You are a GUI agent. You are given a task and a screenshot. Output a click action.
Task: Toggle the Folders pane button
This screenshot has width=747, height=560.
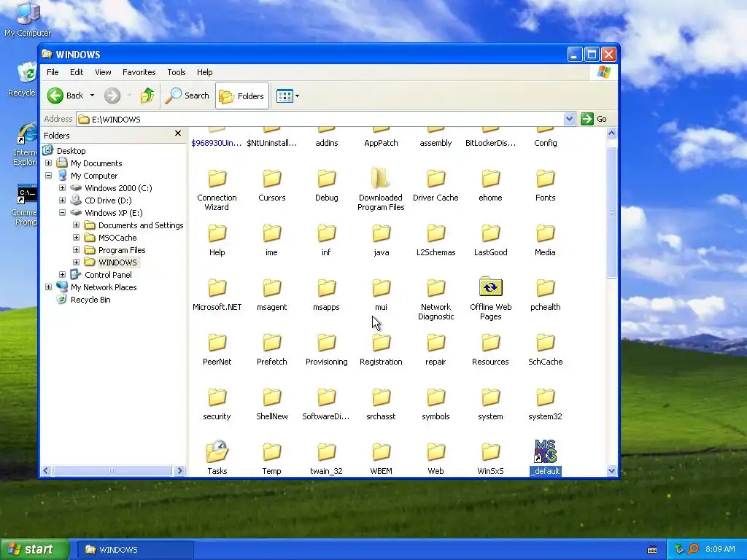click(242, 96)
